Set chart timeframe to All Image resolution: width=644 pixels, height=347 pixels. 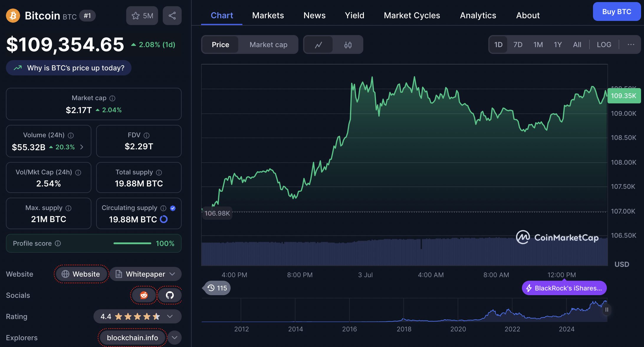click(x=577, y=44)
